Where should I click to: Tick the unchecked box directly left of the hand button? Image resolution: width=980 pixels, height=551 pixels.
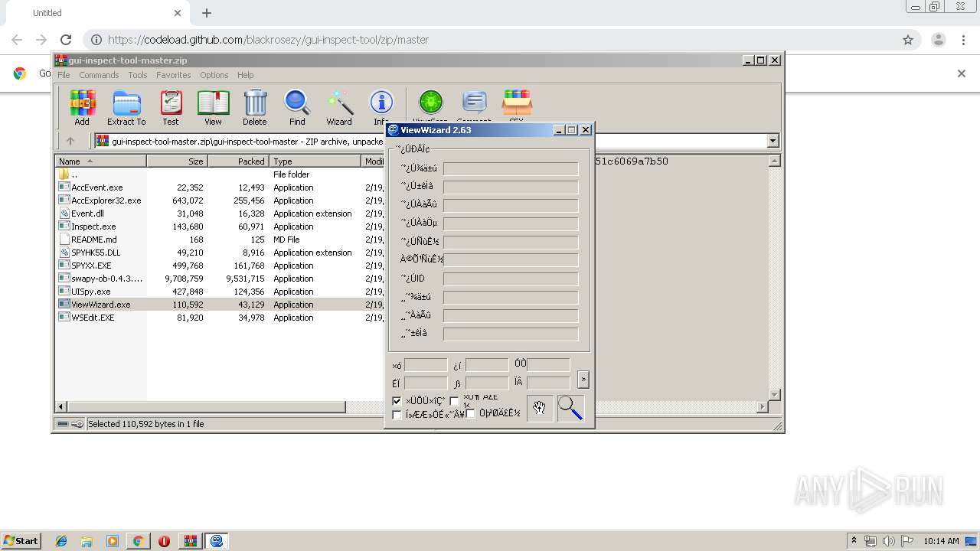coord(471,414)
